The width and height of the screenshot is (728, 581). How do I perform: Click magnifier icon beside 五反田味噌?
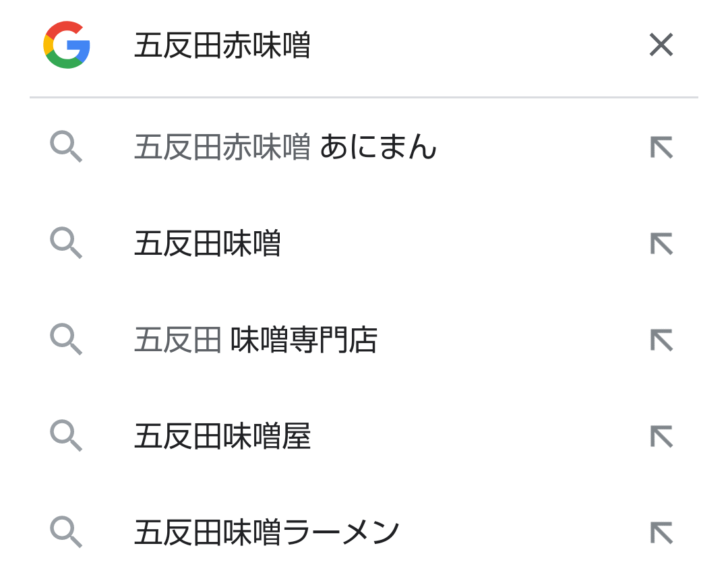(66, 243)
